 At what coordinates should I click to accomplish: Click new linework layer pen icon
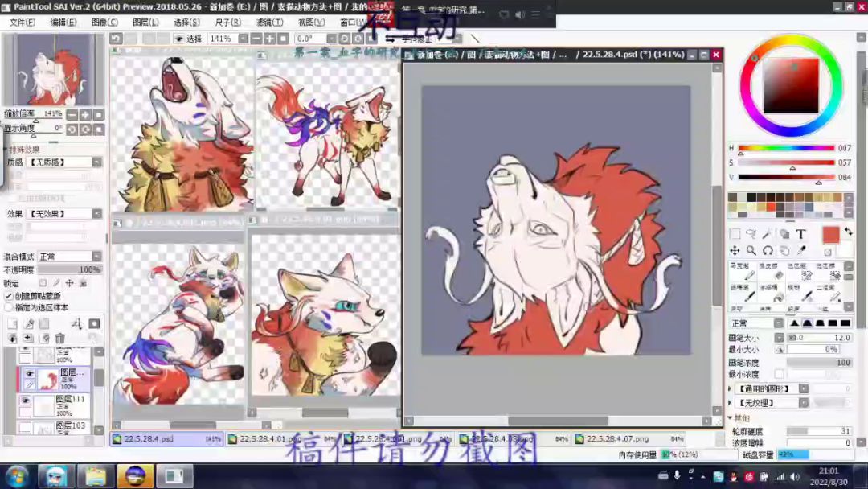coord(29,323)
